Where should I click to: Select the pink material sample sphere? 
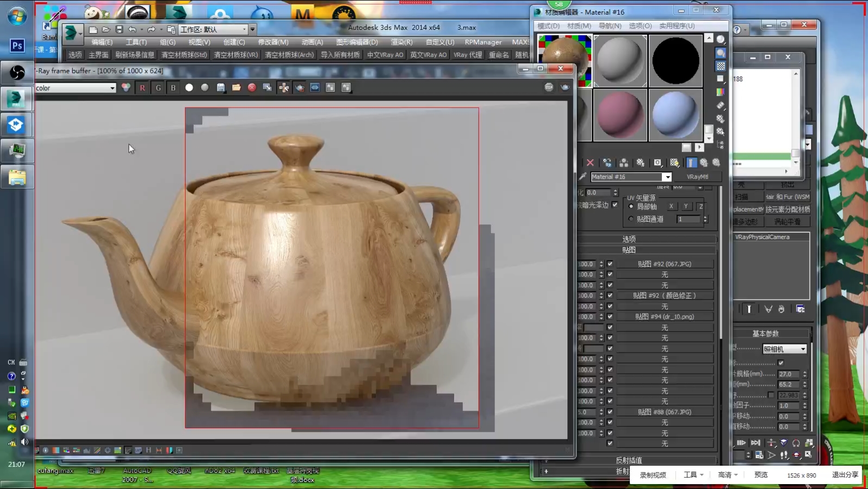pyautogui.click(x=620, y=115)
